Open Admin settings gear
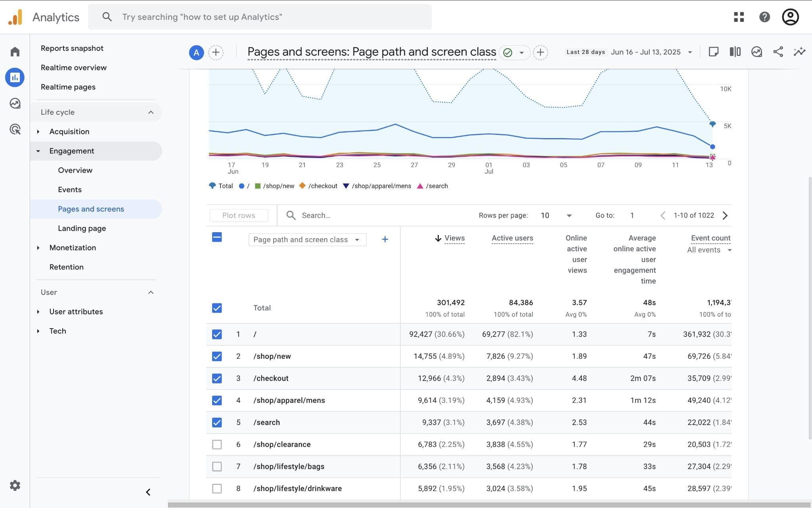 click(x=15, y=485)
